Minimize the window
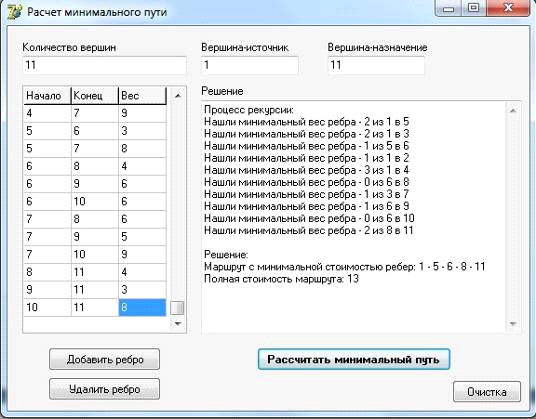536x419 pixels. click(x=448, y=8)
